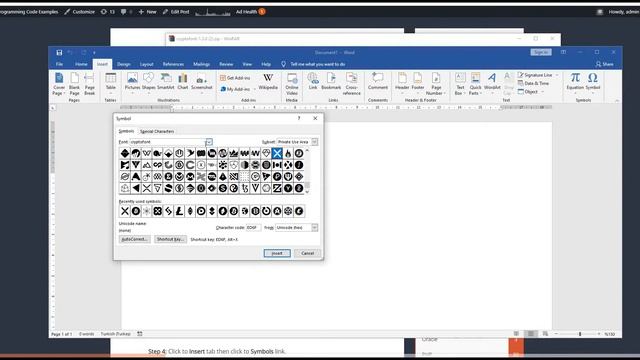This screenshot has width=640, height=360.
Task: Click Cancel in the Symbol dialog
Action: pyautogui.click(x=307, y=253)
